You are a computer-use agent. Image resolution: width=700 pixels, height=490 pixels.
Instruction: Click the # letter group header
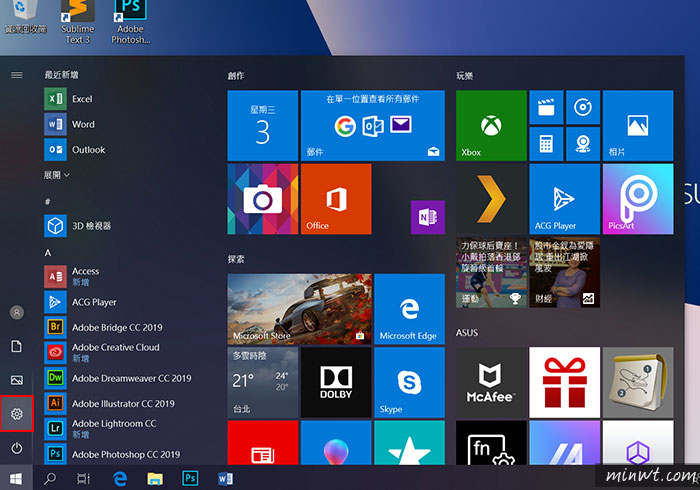click(47, 201)
